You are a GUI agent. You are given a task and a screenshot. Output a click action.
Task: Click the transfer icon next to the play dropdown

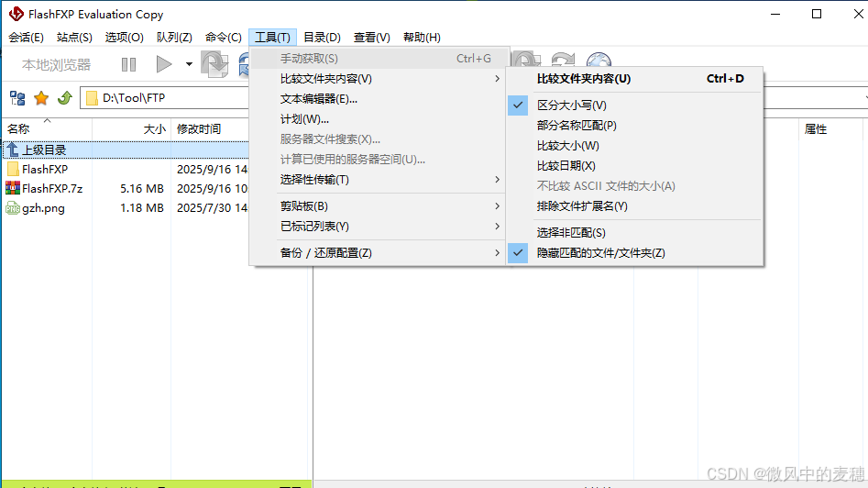[x=214, y=63]
